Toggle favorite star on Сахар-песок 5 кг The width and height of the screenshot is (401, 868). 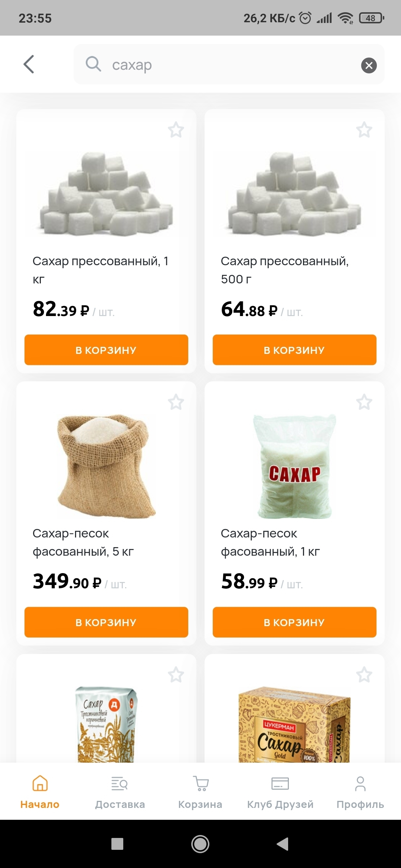click(x=176, y=402)
